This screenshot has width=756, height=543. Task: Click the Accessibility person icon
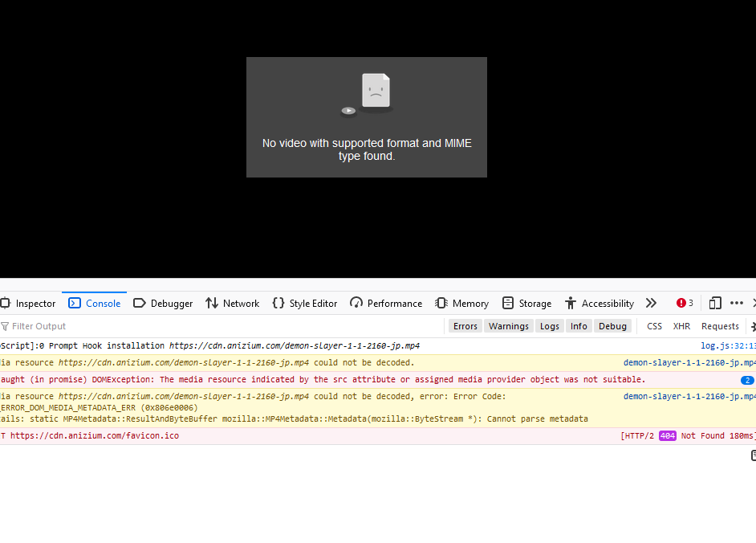tap(571, 303)
